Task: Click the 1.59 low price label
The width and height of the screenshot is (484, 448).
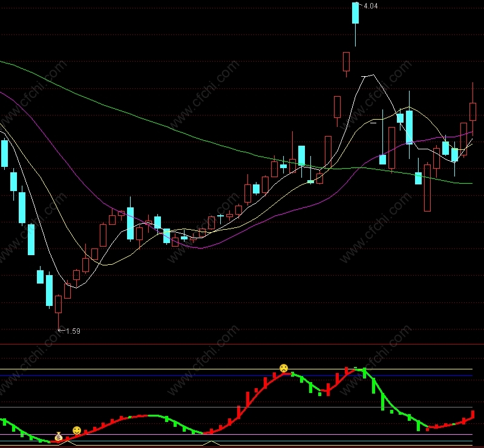Action: (x=73, y=331)
